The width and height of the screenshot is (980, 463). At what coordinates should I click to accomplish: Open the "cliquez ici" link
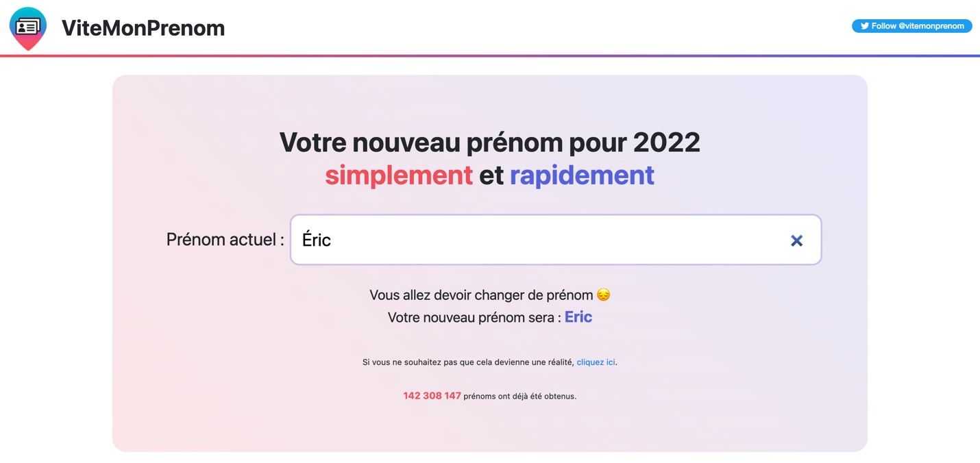click(x=596, y=362)
